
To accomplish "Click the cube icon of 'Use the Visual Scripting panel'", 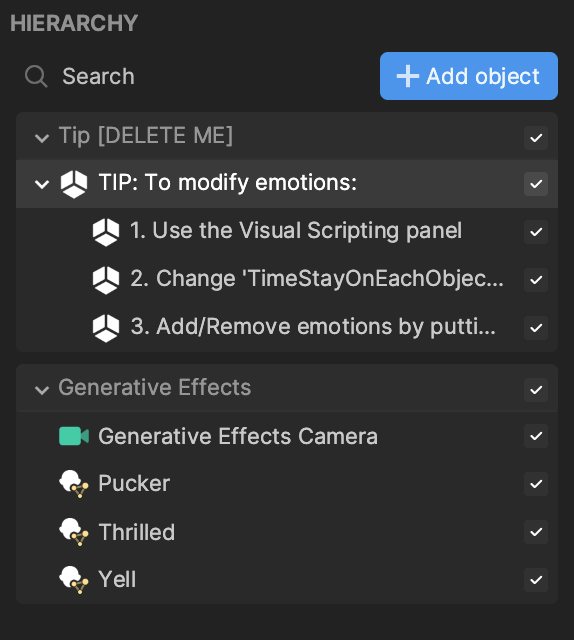I will tap(106, 232).
